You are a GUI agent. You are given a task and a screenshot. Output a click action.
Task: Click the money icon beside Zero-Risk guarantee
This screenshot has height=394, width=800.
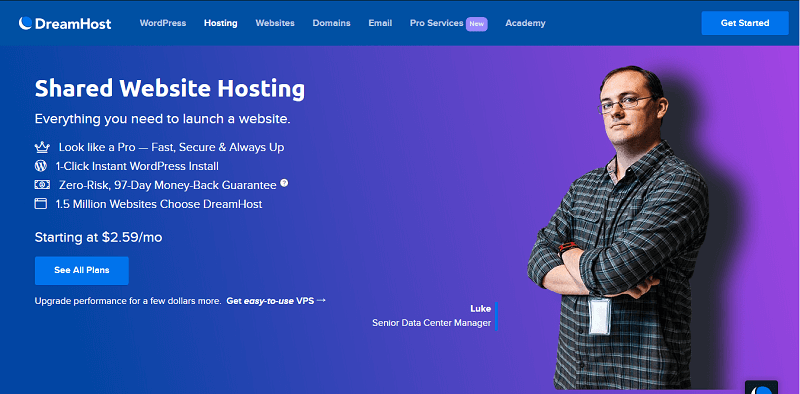(42, 184)
